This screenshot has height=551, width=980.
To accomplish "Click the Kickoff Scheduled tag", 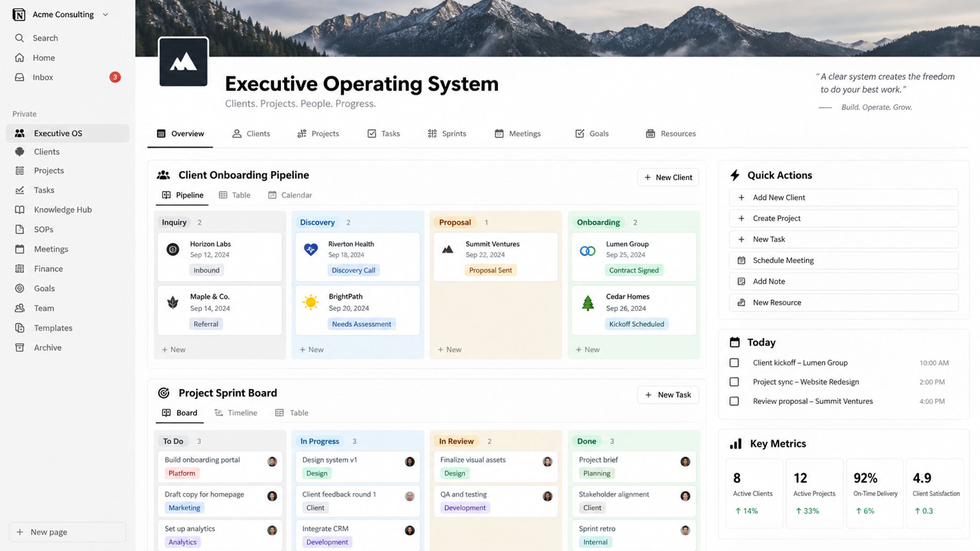I will tap(637, 324).
